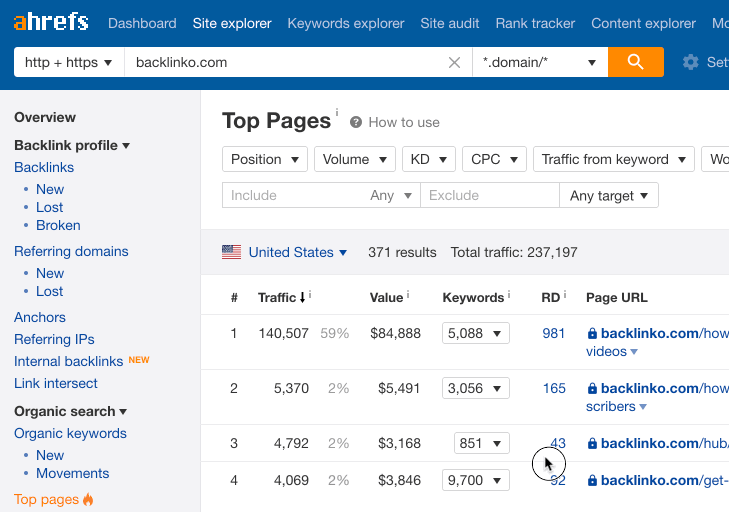The image size is (729, 512).
Task: Click the RD column info icon
Action: coord(565,294)
